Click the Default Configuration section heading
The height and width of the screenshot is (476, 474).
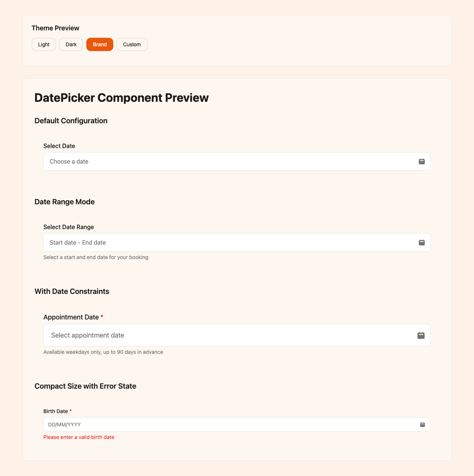(x=71, y=121)
